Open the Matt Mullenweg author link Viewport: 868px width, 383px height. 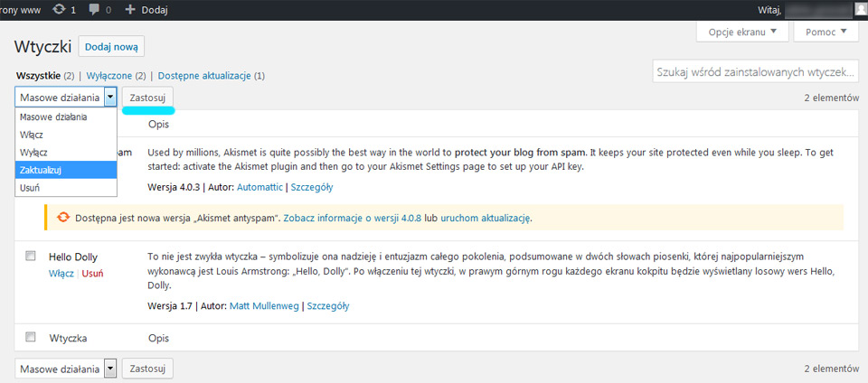[x=263, y=305]
